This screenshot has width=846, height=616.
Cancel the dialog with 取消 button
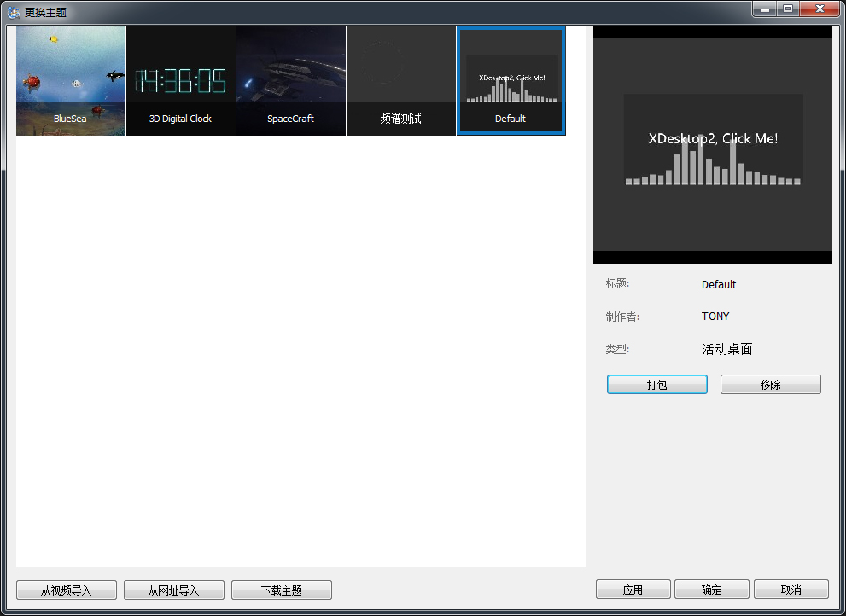(789, 589)
